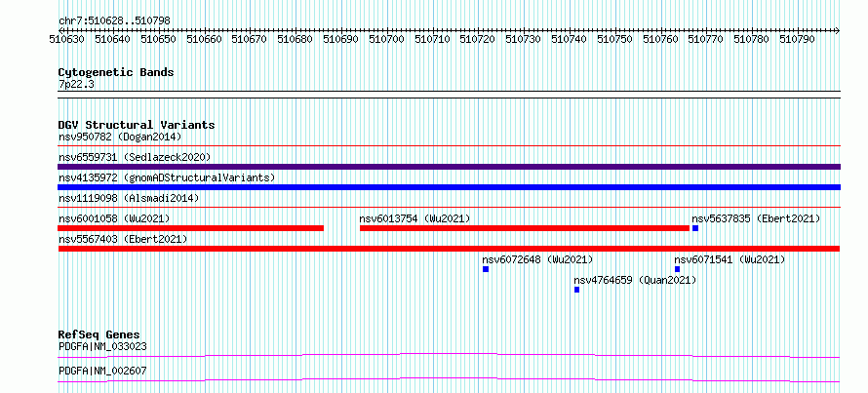Click the chr7:510628..510798 position label
The image size is (868, 393).
pos(114,21)
